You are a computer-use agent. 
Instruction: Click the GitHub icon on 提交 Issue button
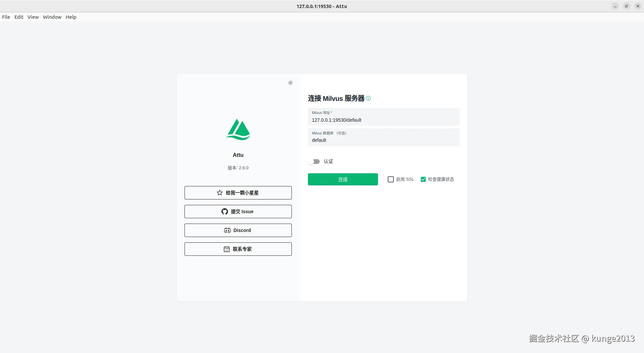(x=224, y=212)
